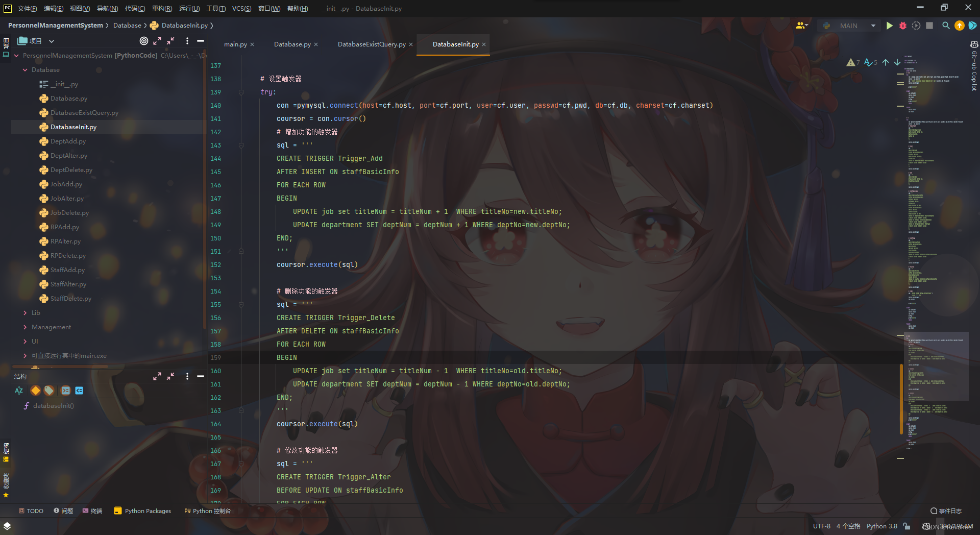
Task: Hide the project panel with the minus icon
Action: (x=201, y=41)
